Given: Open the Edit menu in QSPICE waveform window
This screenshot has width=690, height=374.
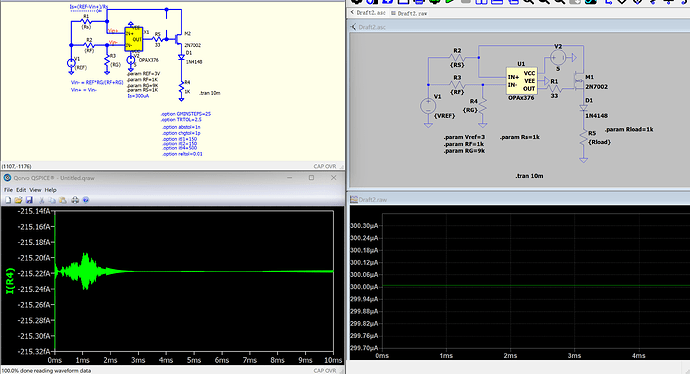Looking at the screenshot, I should (21, 190).
